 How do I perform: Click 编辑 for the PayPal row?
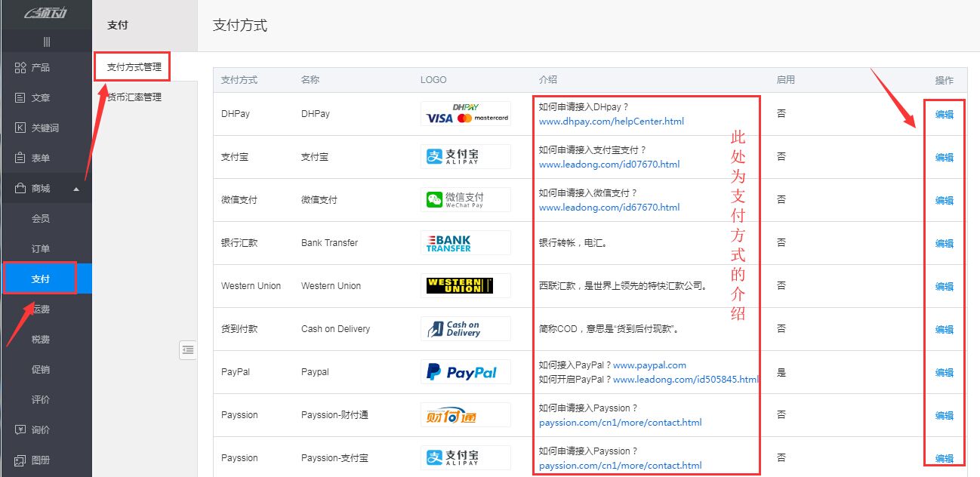(x=944, y=373)
